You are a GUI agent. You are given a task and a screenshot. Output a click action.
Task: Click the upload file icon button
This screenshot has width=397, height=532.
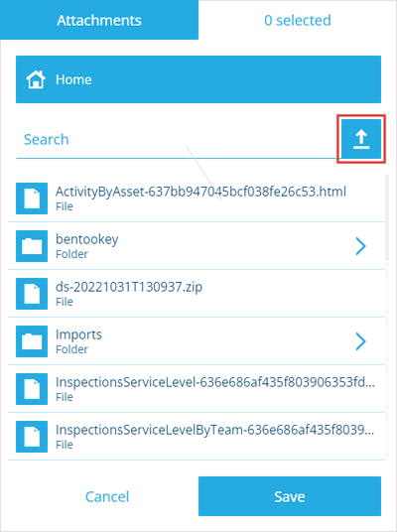361,139
